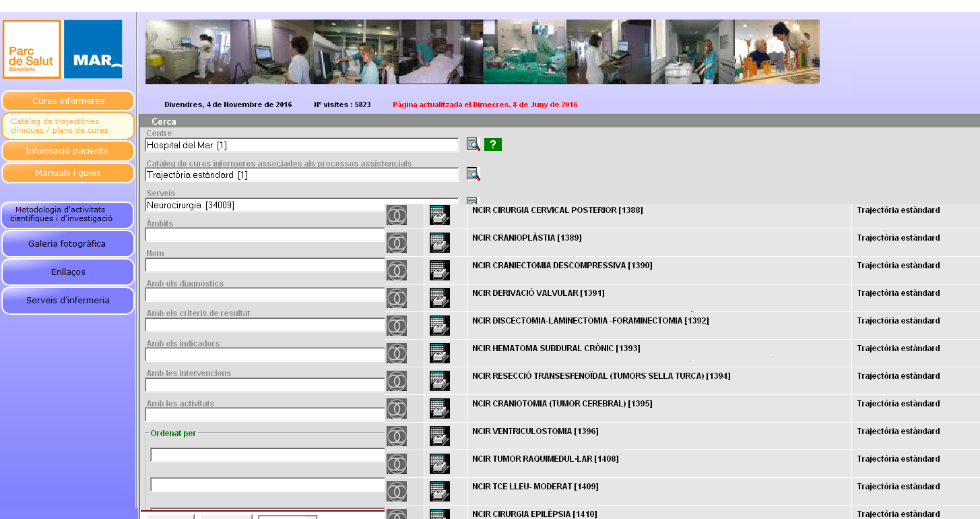Open schedule grid icon for DERIVACIÓ VALVULAR
Image resolution: width=980 pixels, height=519 pixels.
[x=440, y=298]
